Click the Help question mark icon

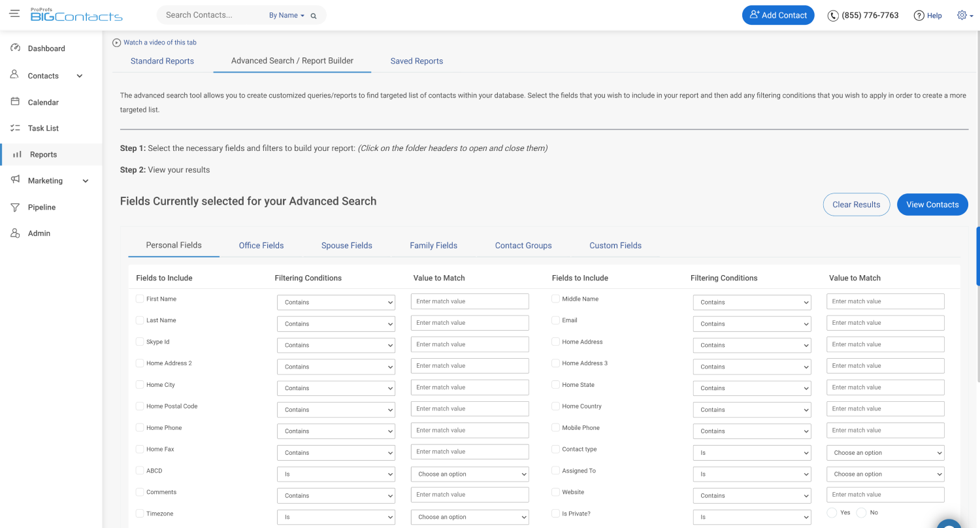(919, 16)
